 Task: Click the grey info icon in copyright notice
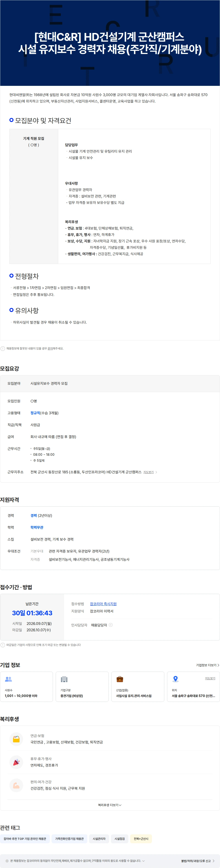(7, 861)
